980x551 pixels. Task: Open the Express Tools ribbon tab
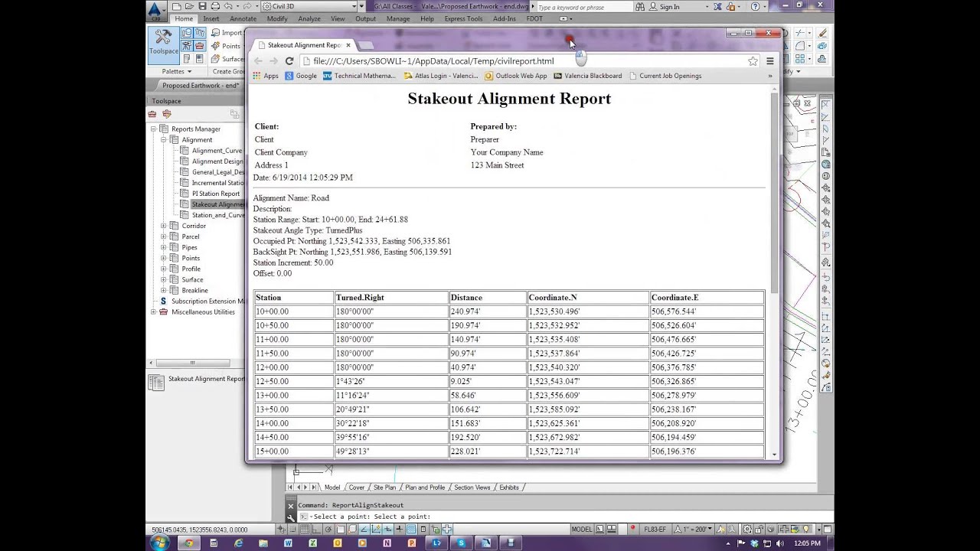463,18
